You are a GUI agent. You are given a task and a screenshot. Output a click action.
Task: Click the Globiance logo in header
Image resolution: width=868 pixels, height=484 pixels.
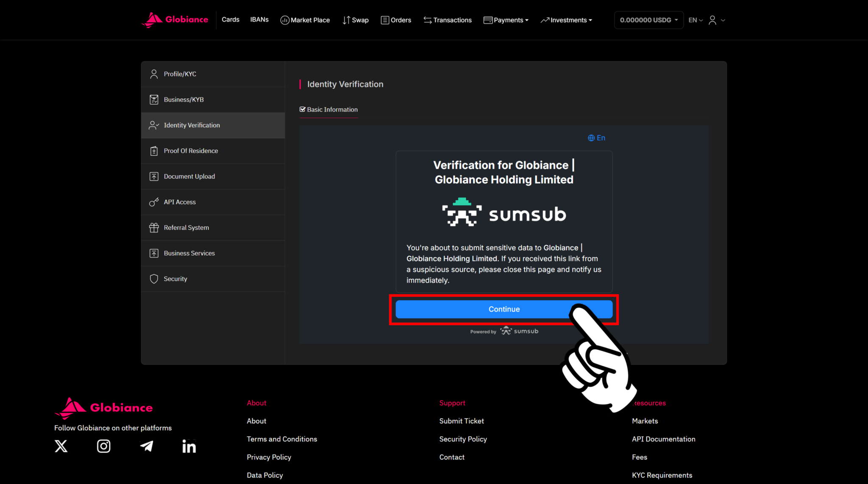[x=175, y=19]
